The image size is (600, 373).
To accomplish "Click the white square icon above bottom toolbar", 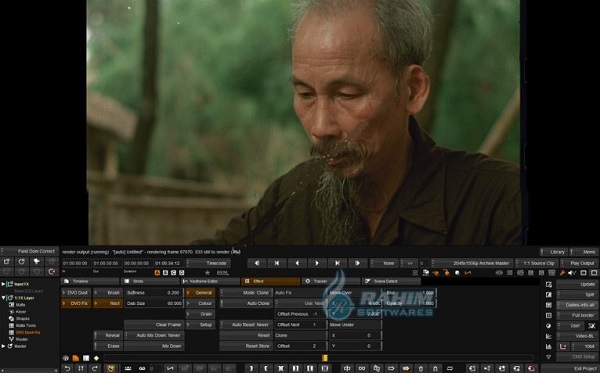I will pyautogui.click(x=86, y=358).
